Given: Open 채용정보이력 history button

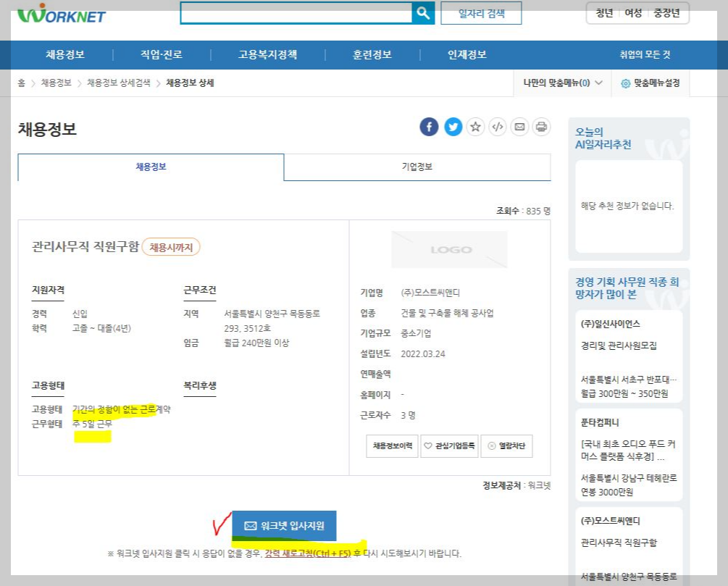Looking at the screenshot, I should coord(391,445).
